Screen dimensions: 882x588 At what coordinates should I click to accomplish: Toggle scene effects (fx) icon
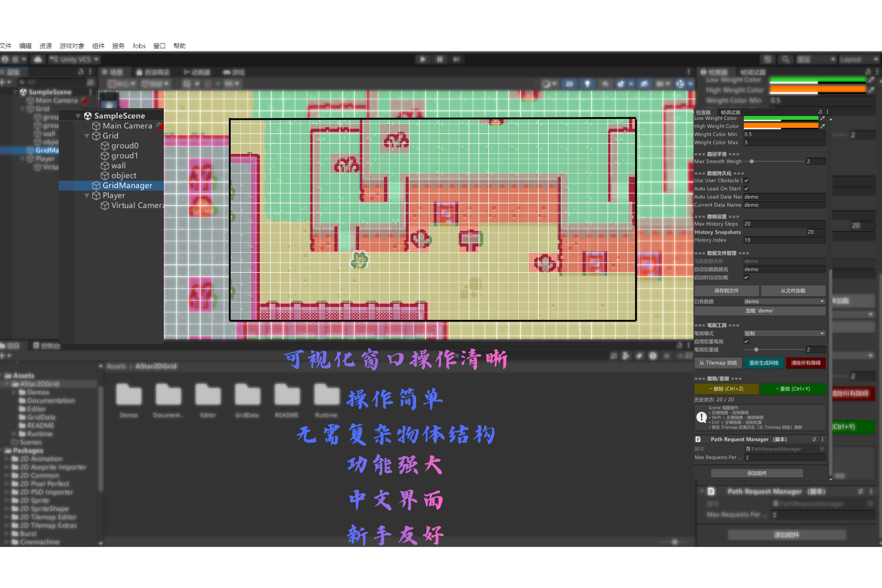[x=621, y=84]
